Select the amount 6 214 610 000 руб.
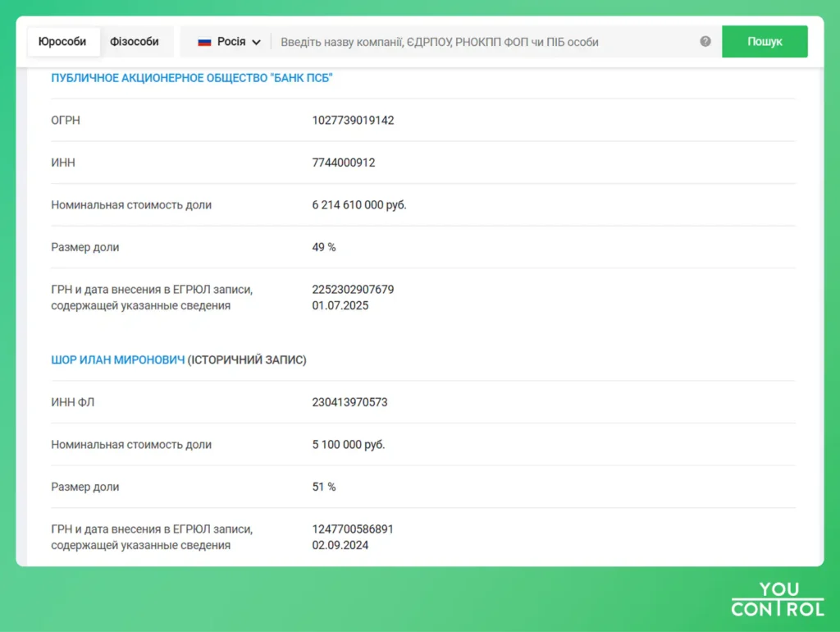This screenshot has height=632, width=840. click(359, 204)
